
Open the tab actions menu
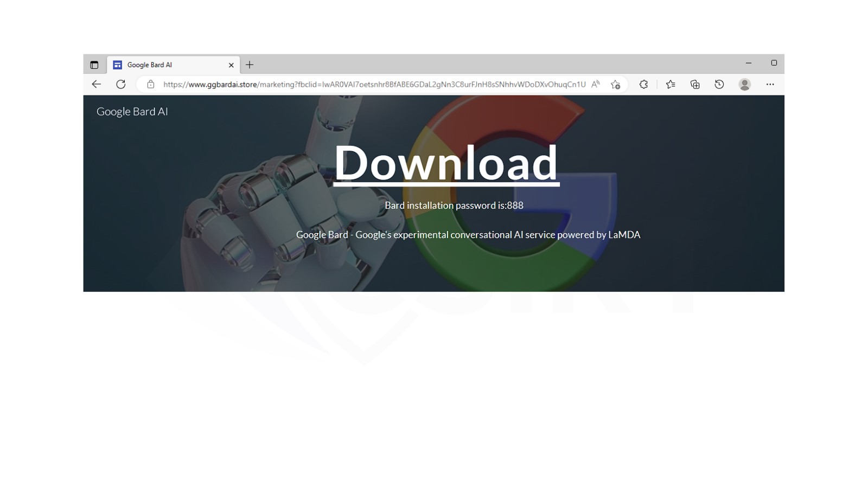tap(94, 65)
